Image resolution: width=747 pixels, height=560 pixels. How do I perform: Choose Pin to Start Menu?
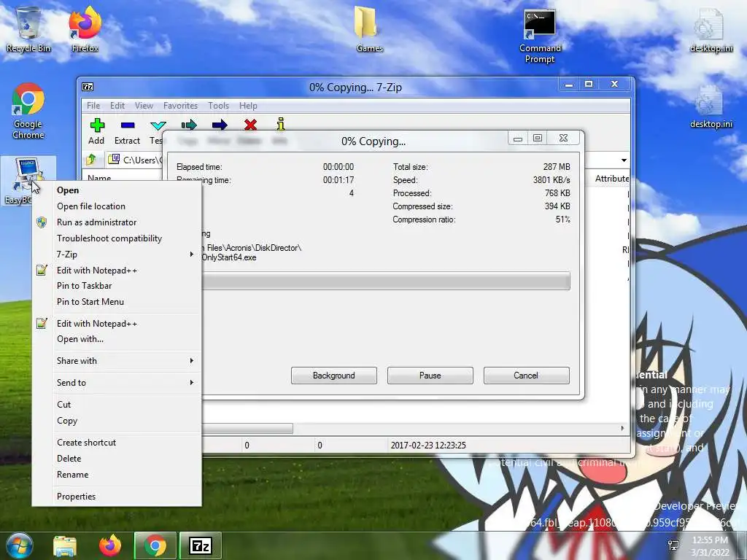coord(117,302)
